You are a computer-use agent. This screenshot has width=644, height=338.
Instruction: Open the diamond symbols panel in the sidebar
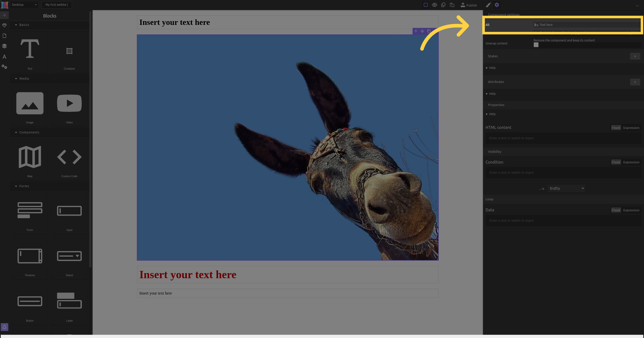coord(4,25)
